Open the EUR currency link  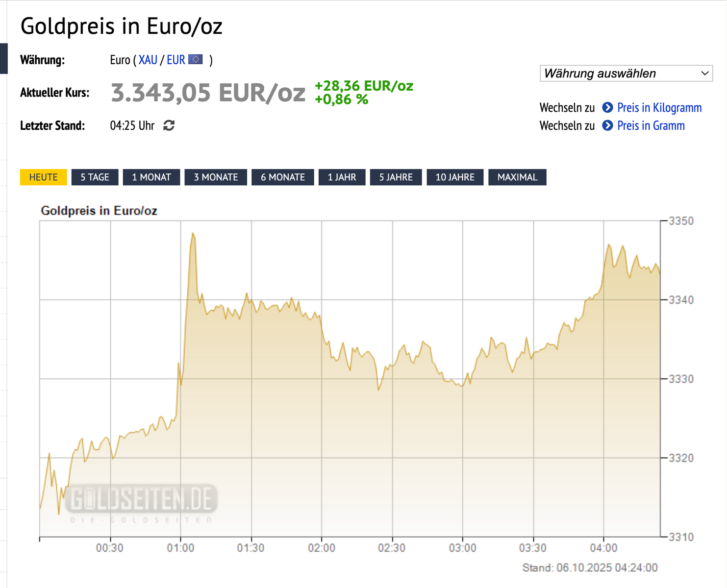coord(176,60)
